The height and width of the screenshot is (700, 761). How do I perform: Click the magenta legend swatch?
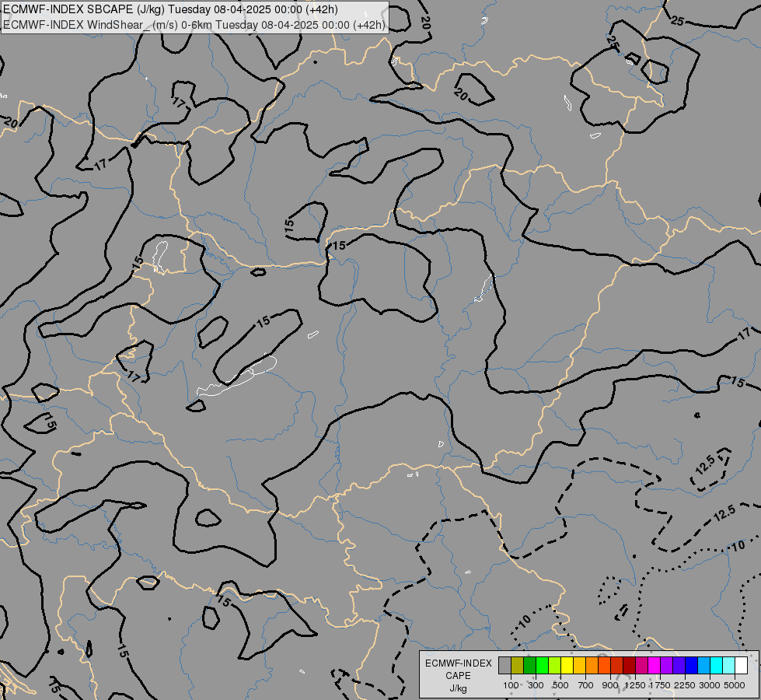pos(655,665)
